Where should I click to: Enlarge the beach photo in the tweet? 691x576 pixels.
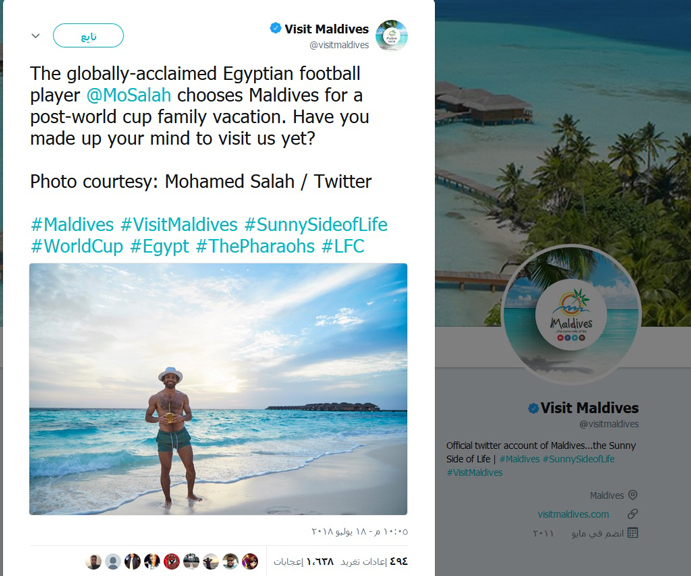point(218,389)
